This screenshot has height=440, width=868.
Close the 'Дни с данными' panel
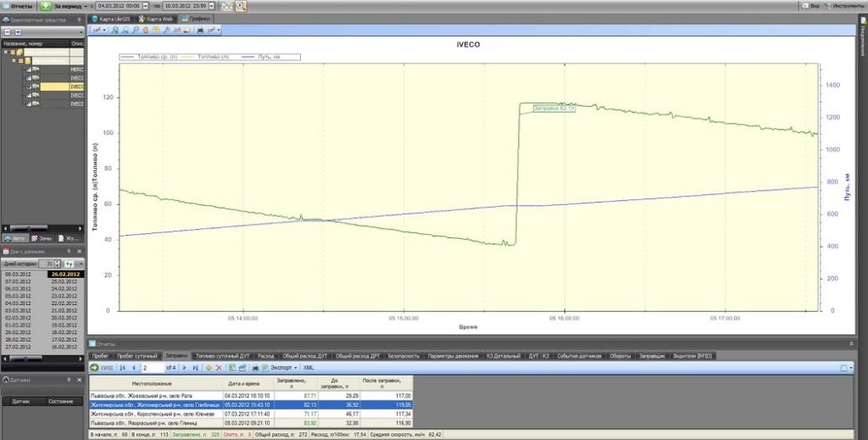click(x=79, y=251)
